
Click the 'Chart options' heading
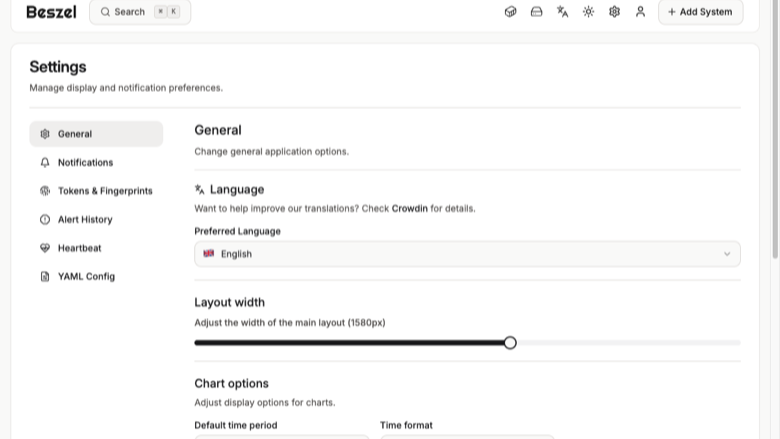(231, 383)
